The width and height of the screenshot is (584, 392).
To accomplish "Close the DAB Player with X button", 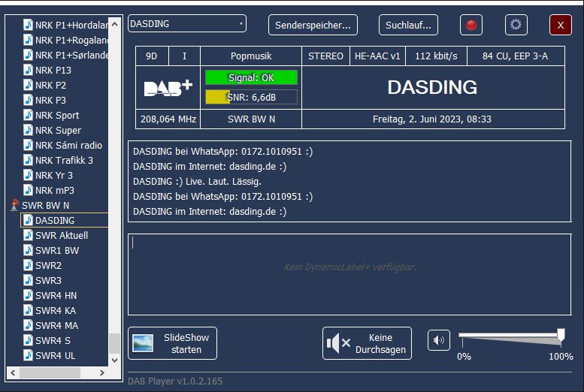I will (x=560, y=25).
